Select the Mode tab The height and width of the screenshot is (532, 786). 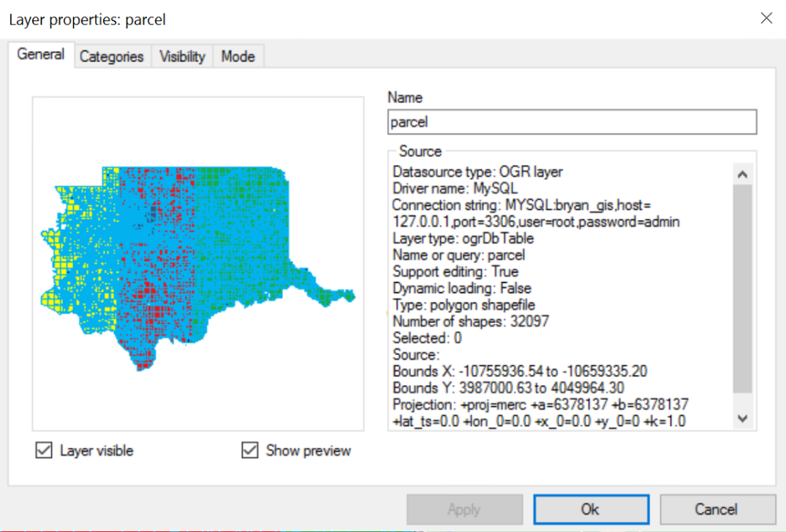click(x=238, y=56)
